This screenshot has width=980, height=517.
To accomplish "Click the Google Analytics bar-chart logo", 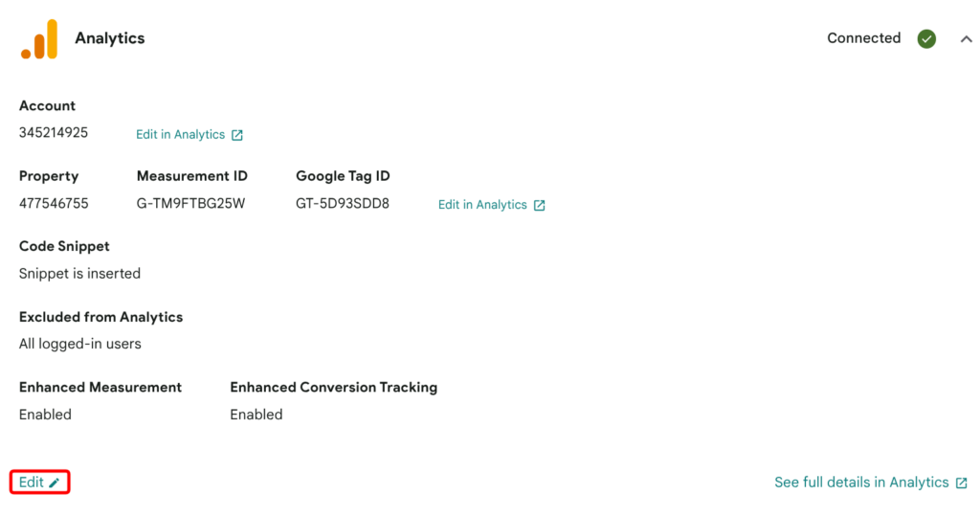I will (39, 38).
